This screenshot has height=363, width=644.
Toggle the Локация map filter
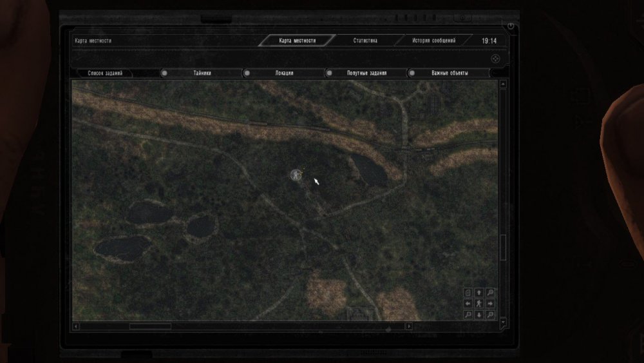(284, 73)
